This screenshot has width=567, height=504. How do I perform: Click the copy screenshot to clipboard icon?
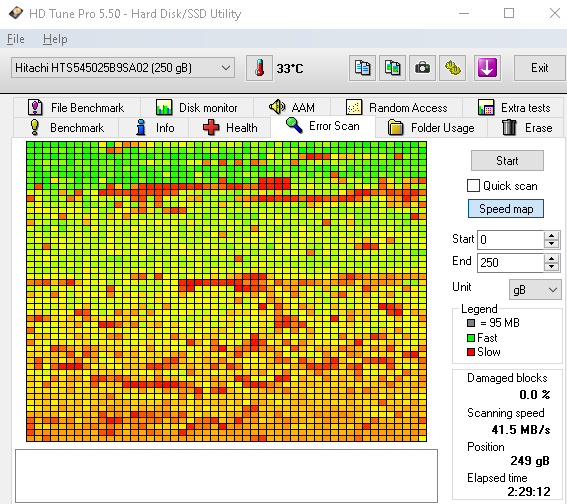392,68
